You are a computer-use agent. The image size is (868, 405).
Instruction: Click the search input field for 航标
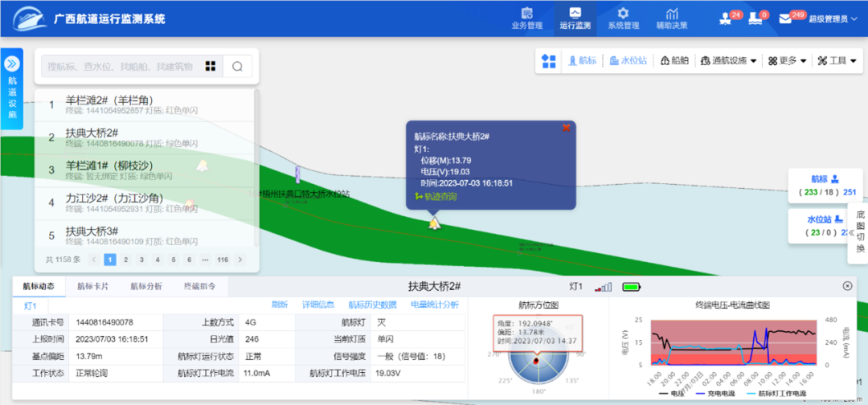(x=121, y=67)
